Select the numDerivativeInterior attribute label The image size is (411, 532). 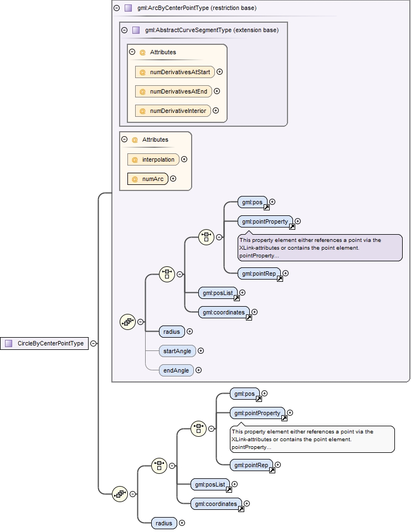pyautogui.click(x=178, y=111)
